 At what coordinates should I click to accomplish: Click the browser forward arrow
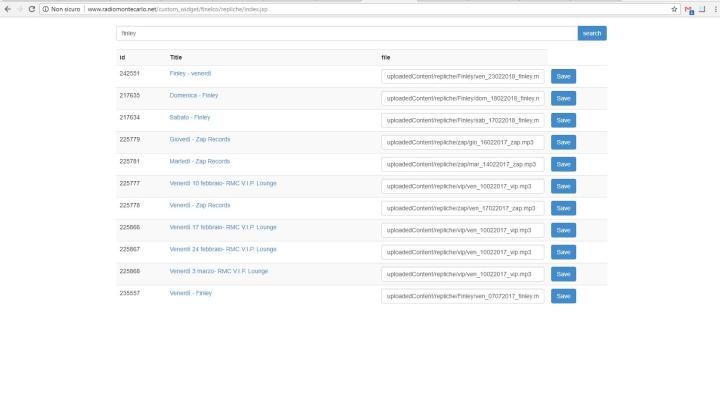point(19,8)
